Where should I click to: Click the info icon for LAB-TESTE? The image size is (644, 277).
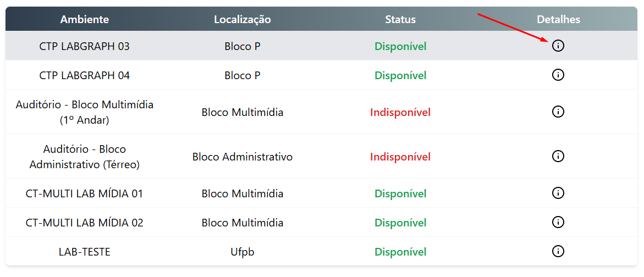click(558, 251)
